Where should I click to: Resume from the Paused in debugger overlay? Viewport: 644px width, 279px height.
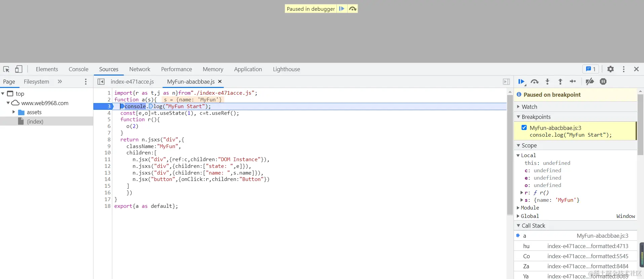(x=341, y=9)
